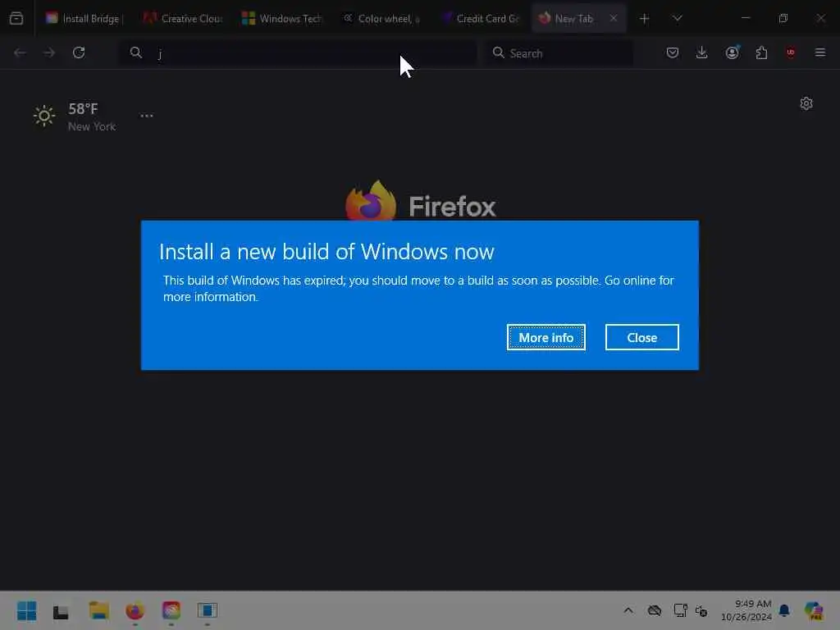Expand the list all tabs chevron
The width and height of the screenshot is (840, 630).
(677, 19)
